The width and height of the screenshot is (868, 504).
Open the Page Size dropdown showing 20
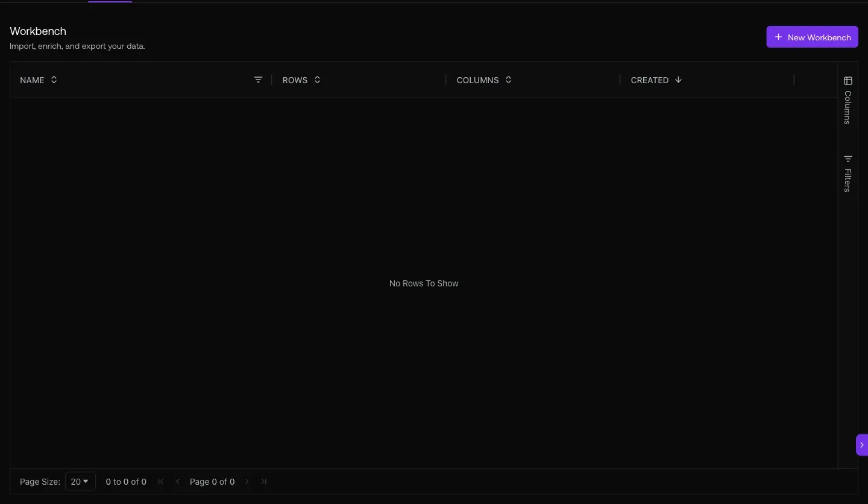tap(80, 482)
